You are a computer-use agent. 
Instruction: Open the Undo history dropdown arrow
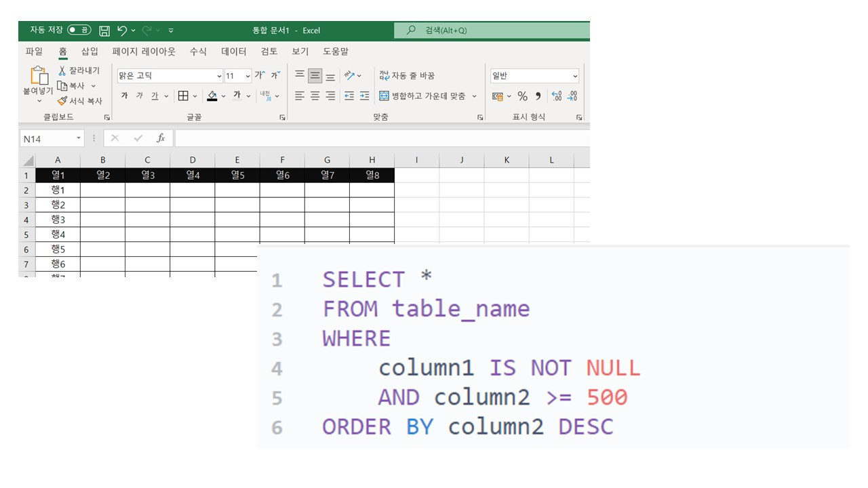(134, 30)
